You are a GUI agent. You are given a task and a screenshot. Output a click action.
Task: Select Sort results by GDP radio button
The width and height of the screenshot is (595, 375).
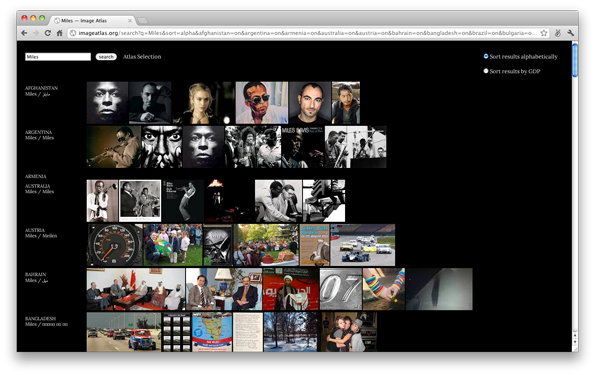pos(486,71)
